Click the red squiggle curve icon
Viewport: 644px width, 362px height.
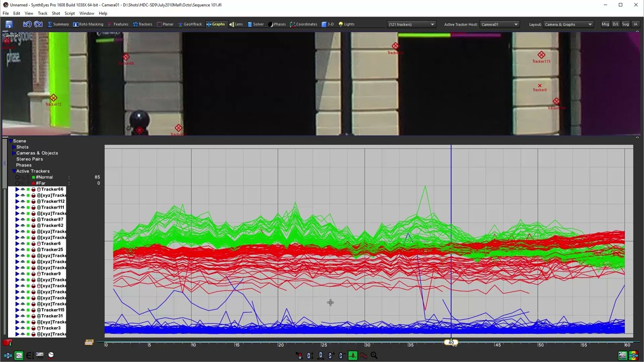(x=363, y=355)
